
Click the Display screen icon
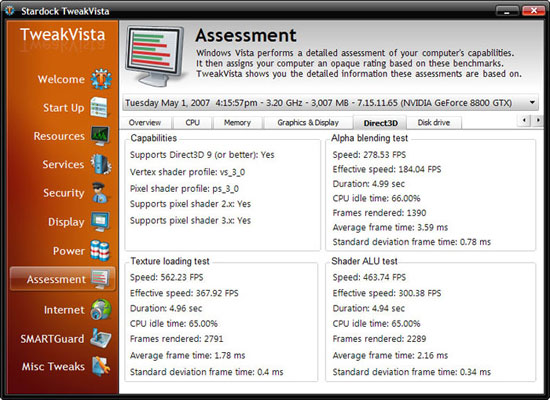[x=101, y=221]
